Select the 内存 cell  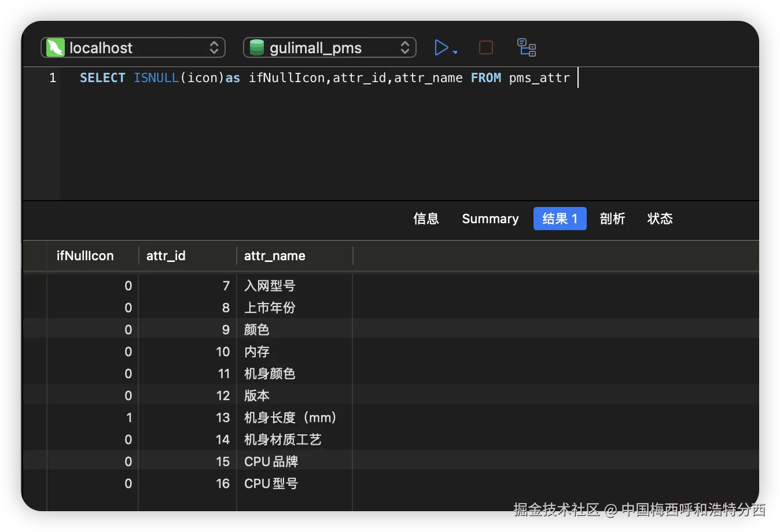tap(295, 352)
